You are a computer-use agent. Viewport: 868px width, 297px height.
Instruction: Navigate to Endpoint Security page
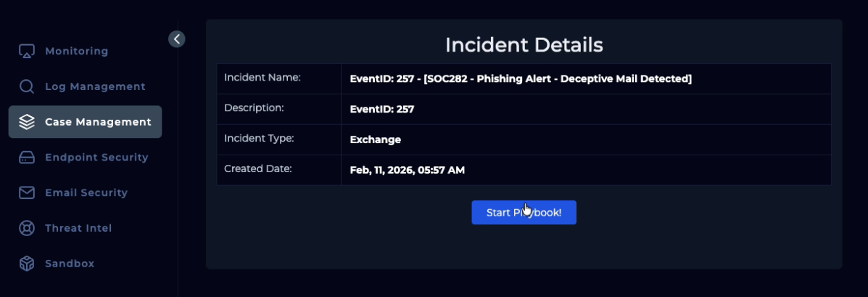(x=96, y=158)
